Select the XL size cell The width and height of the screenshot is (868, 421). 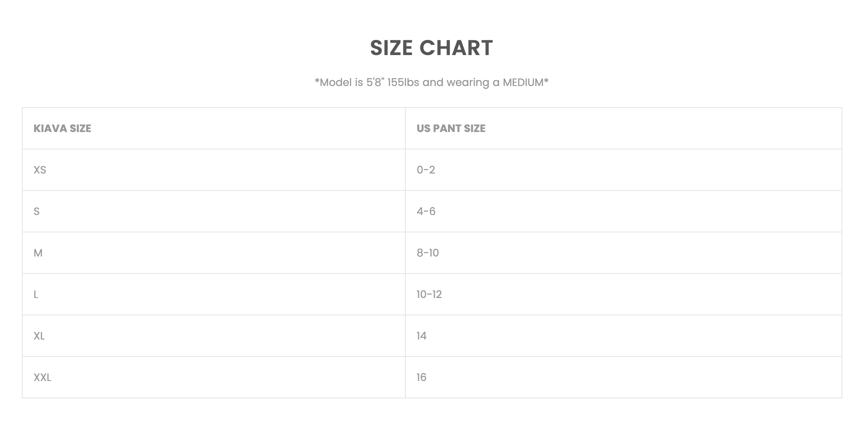(39, 336)
